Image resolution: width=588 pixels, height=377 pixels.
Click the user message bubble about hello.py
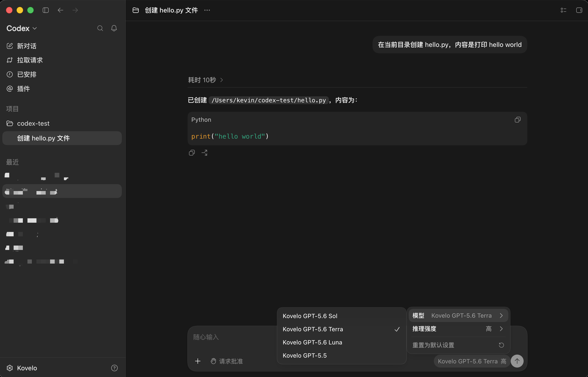click(450, 45)
